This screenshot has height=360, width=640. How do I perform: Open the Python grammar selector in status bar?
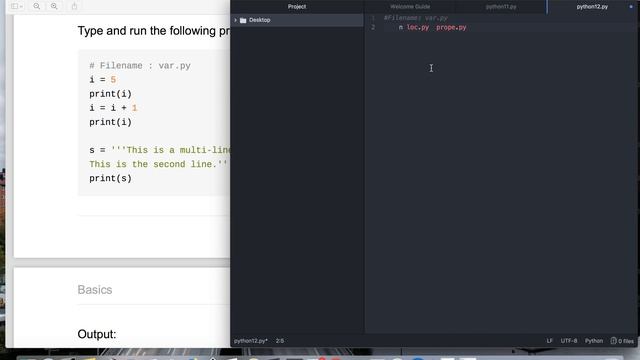[x=594, y=341]
